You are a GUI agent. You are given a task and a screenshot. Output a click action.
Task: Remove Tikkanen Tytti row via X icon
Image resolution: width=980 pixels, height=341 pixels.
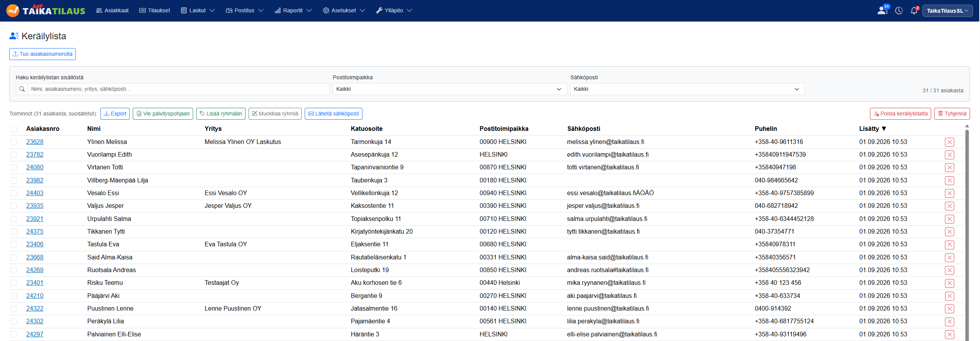click(x=949, y=232)
